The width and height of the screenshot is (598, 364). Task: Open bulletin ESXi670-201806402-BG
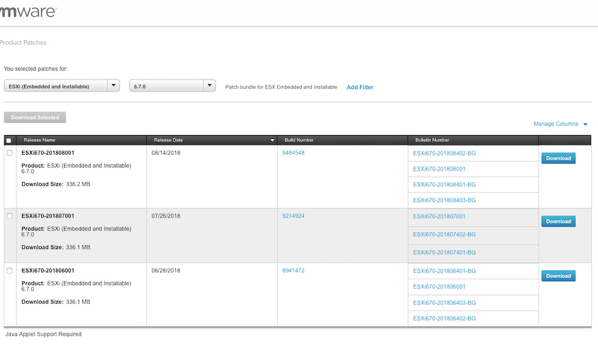(444, 318)
